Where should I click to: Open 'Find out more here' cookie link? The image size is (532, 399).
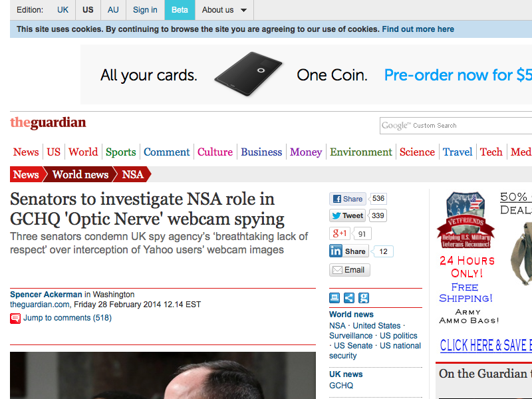coord(418,29)
